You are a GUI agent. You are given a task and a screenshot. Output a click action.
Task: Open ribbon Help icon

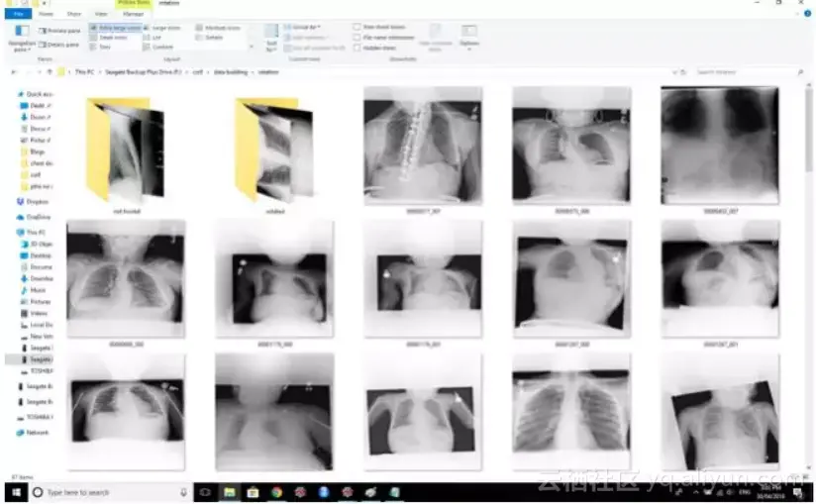(x=807, y=14)
